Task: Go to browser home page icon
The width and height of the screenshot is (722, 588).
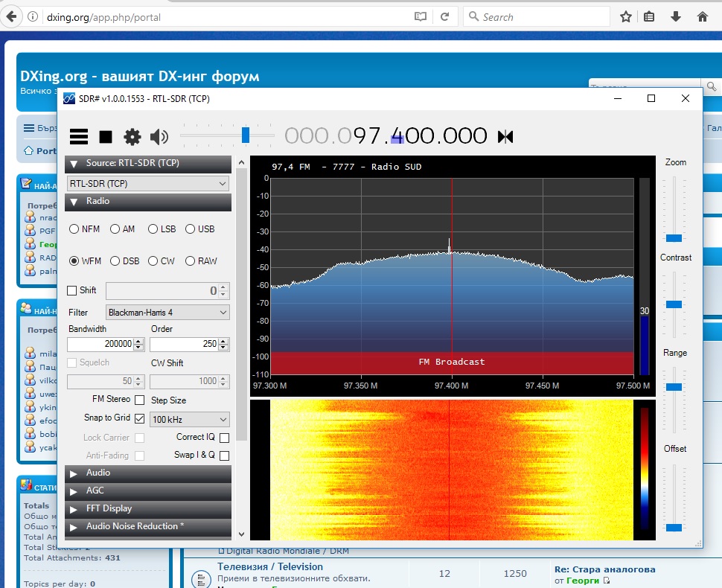Action: tap(702, 17)
